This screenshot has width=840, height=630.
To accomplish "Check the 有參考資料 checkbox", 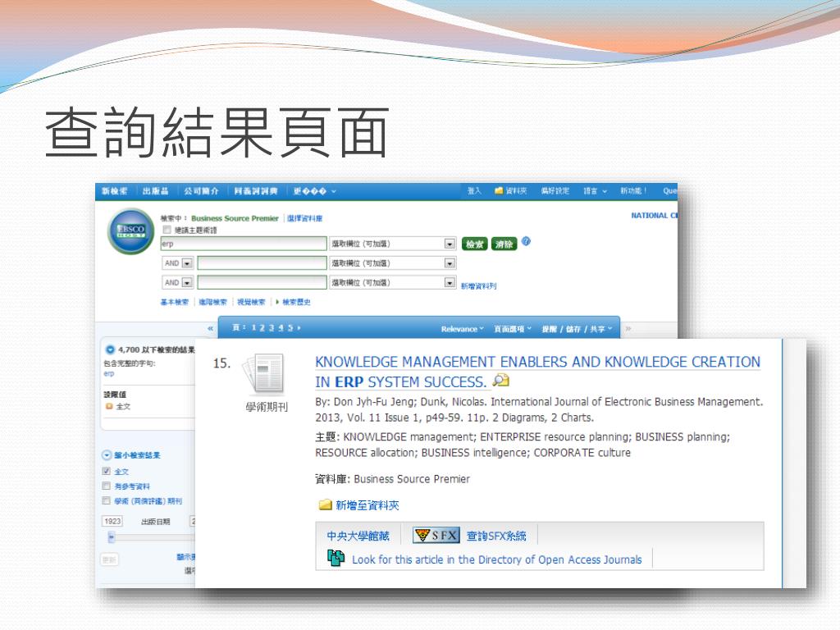I will click(106, 486).
